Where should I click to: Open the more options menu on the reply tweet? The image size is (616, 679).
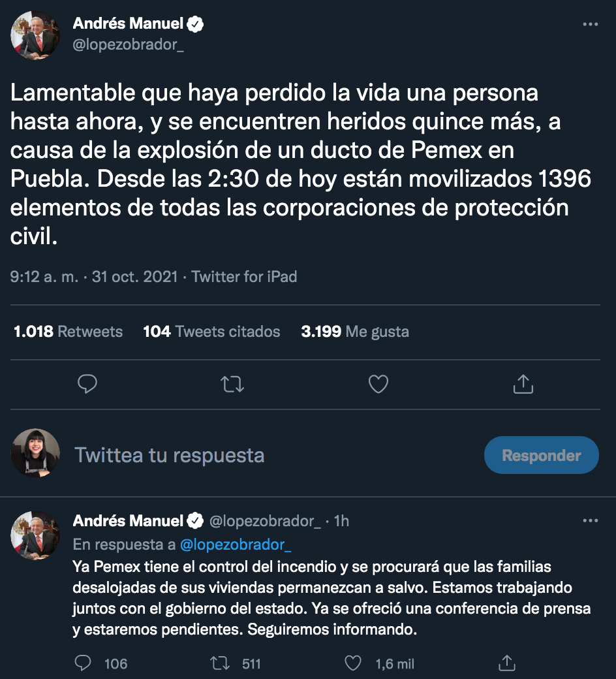[x=591, y=520]
